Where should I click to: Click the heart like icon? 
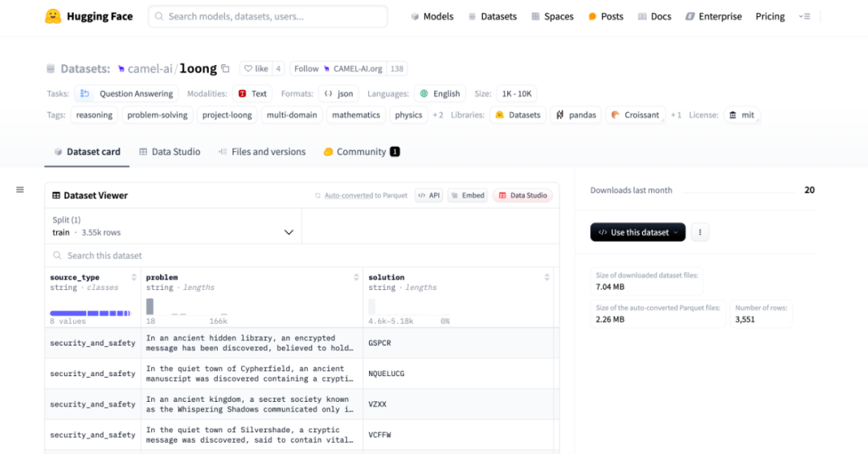[248, 68]
